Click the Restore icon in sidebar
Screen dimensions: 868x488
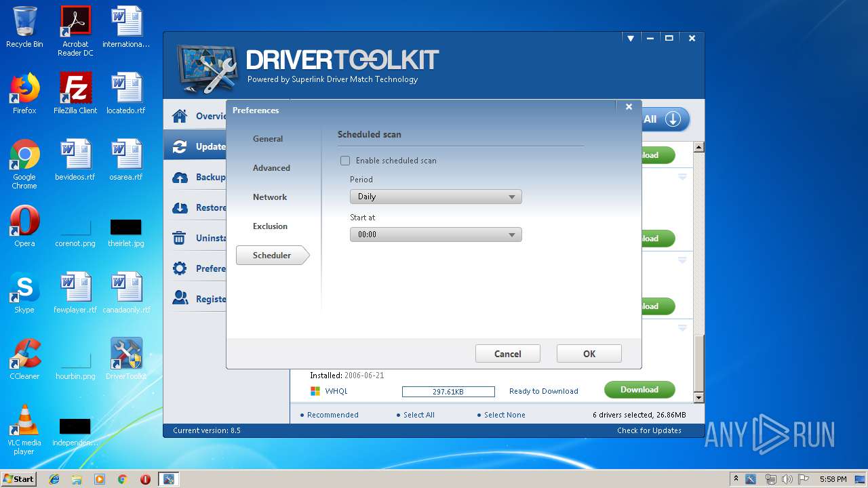[x=180, y=207]
